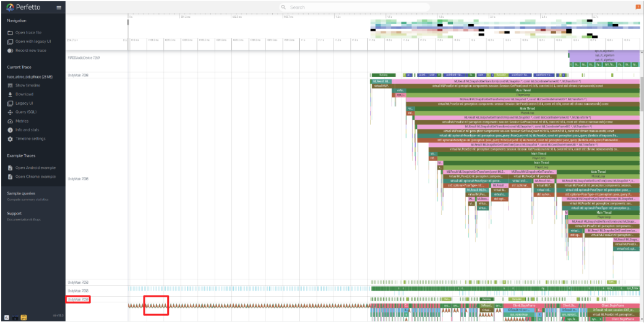Click the purple slice in the FMODAudioDevice track
The image size is (644, 324).
[x=604, y=56]
